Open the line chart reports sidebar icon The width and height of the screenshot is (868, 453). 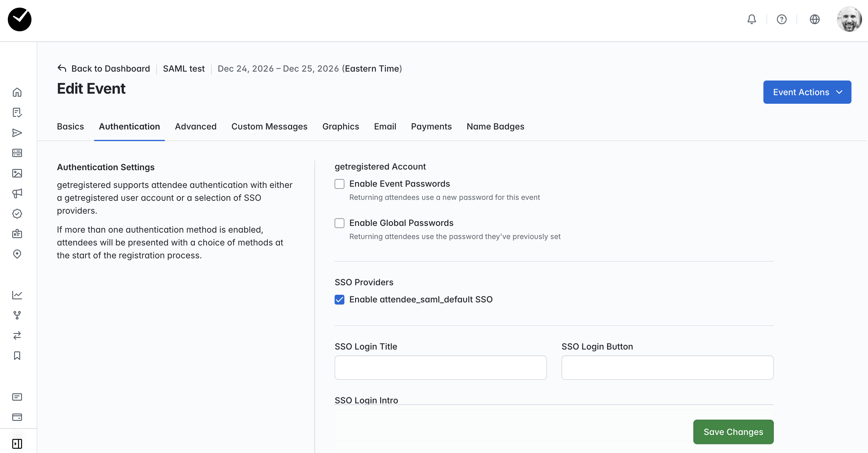coord(17,295)
